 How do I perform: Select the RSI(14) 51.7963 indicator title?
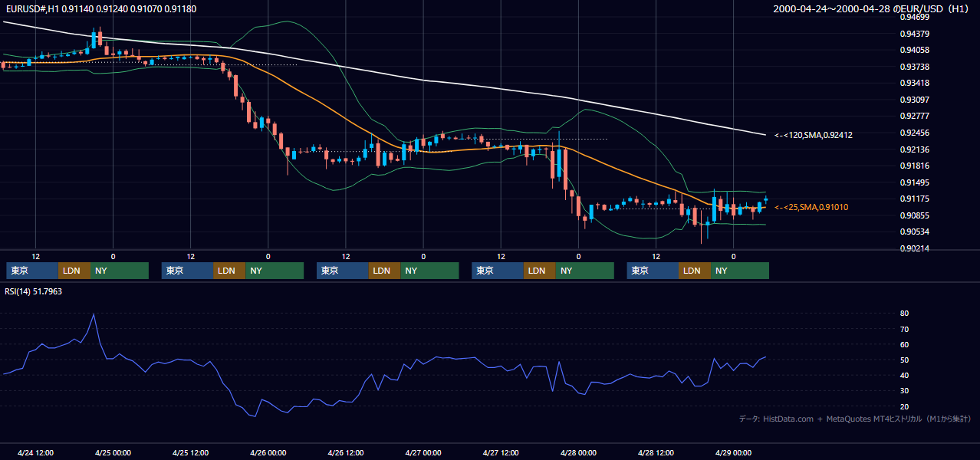tap(34, 292)
